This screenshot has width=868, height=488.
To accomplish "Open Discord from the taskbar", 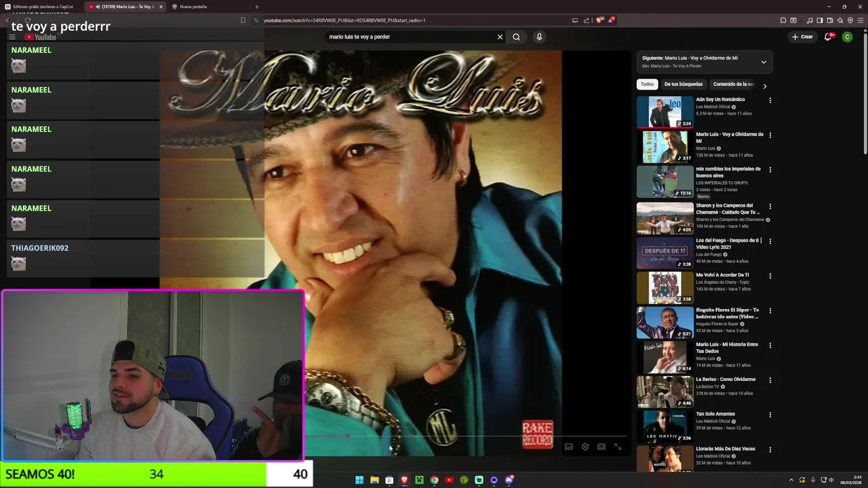I will 509,480.
